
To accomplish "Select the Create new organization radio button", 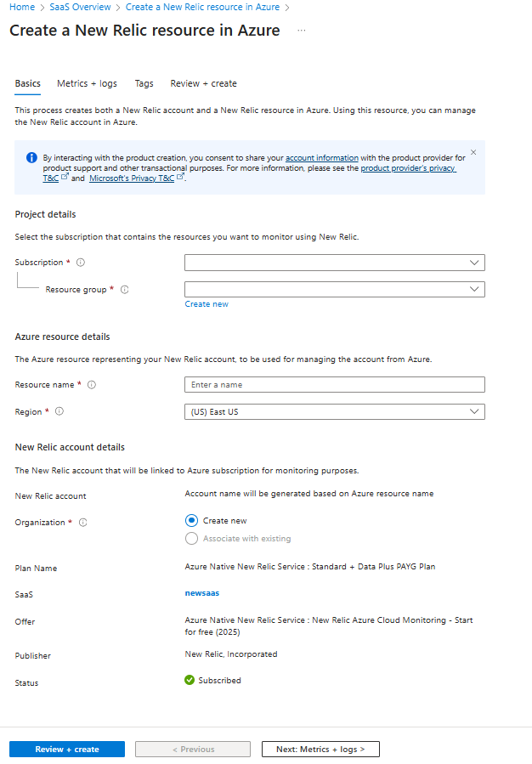I will click(x=191, y=521).
